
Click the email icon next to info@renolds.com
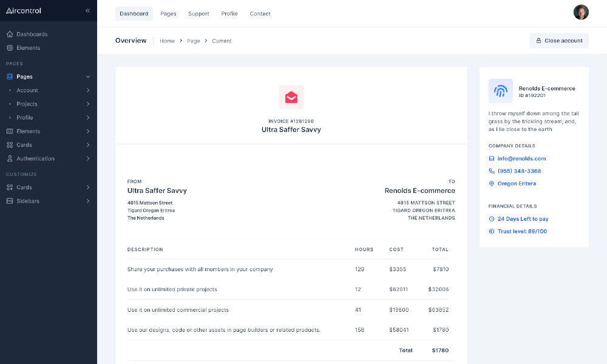point(491,158)
